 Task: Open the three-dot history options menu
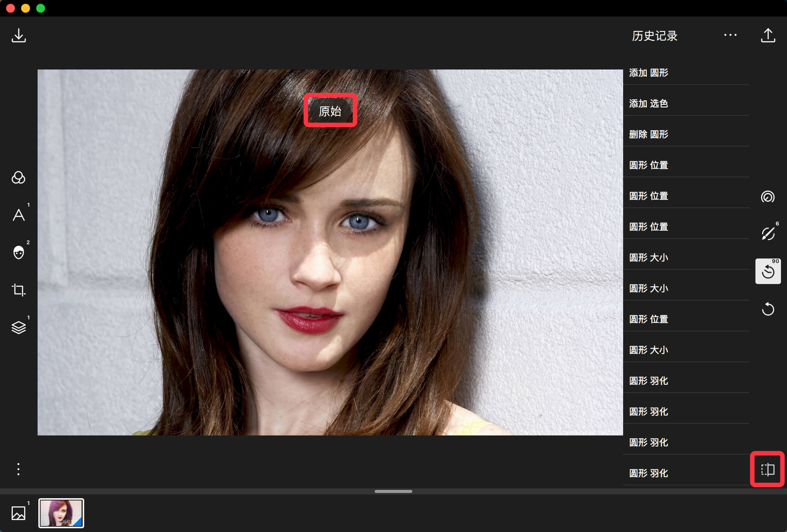click(730, 35)
